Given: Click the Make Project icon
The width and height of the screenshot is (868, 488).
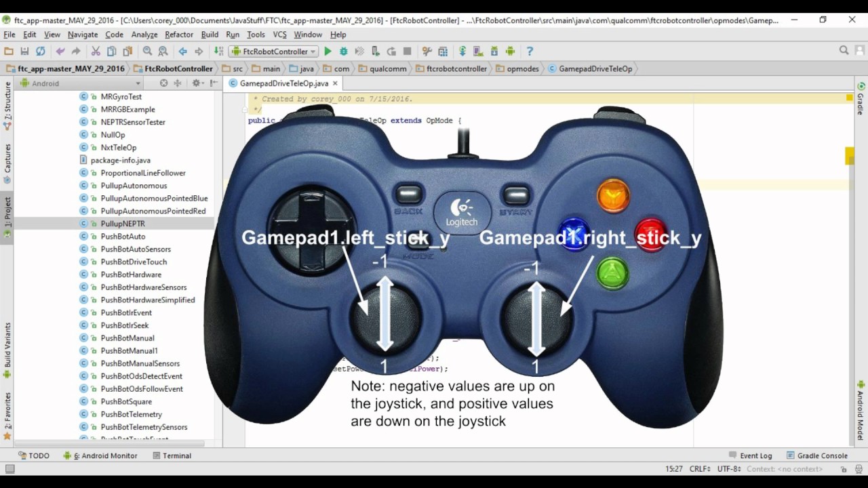Looking at the screenshot, I should (x=218, y=52).
